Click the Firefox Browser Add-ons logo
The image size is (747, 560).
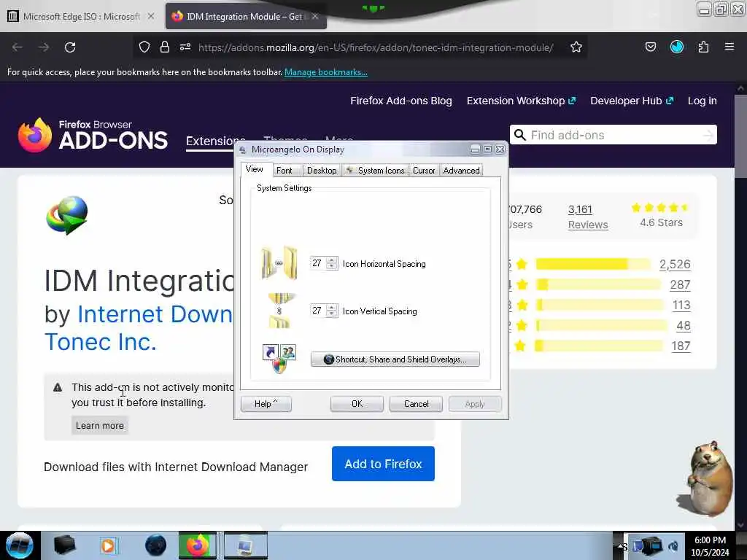[x=93, y=135]
